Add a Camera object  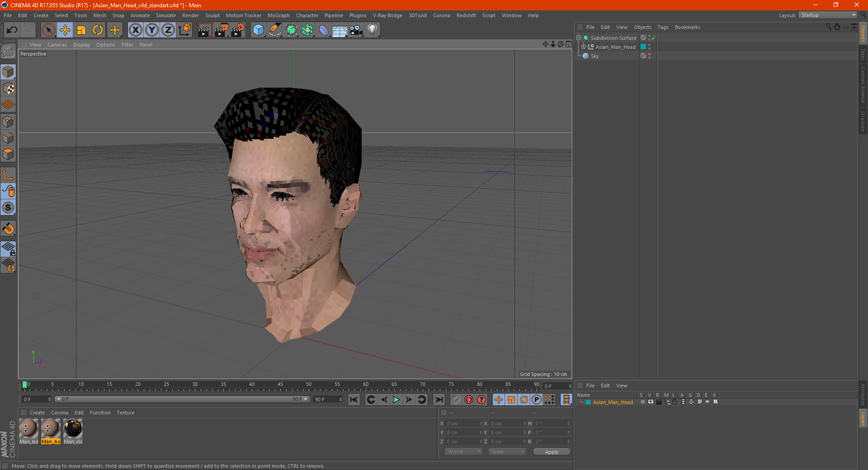tap(356, 30)
